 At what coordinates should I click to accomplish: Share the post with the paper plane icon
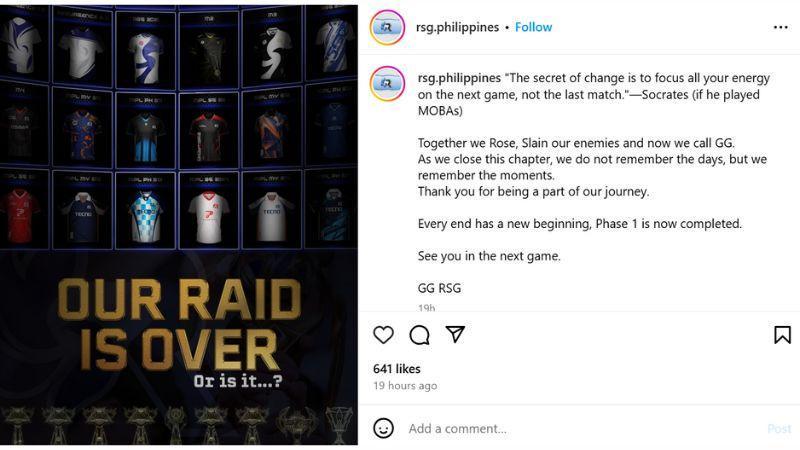455,334
